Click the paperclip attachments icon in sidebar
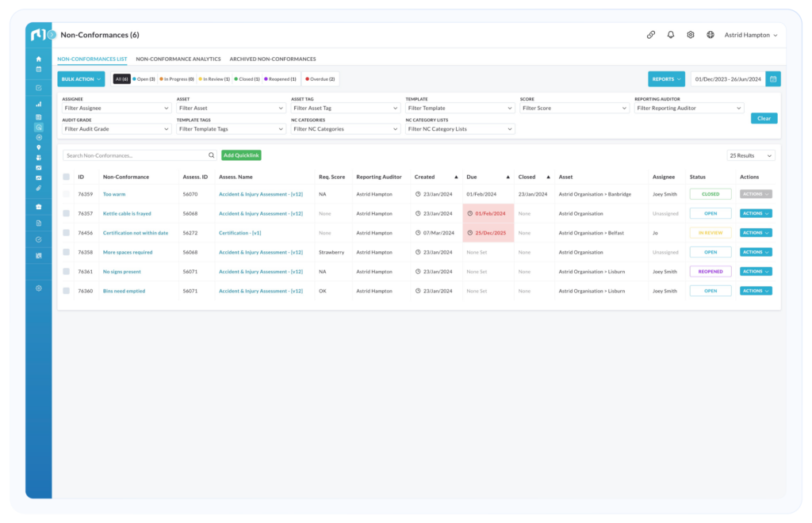Screen dimensions: 812x523 39,189
